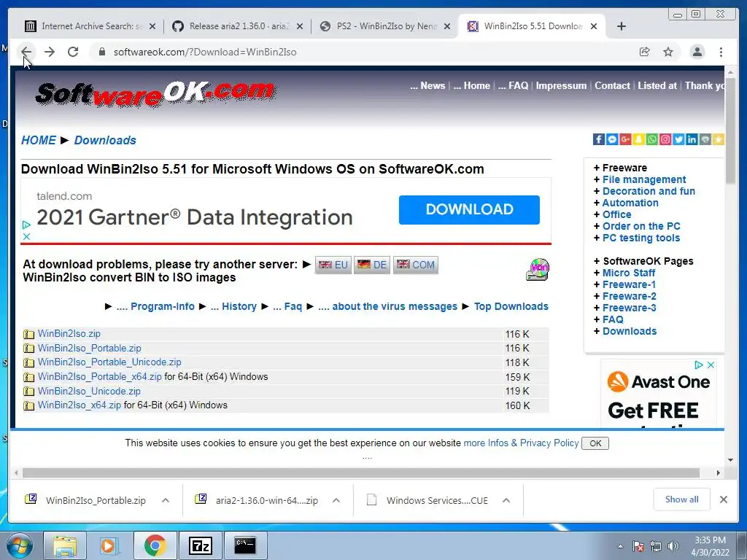Download WinBin2Iso_Portable_Unicode.zip

pos(109,362)
